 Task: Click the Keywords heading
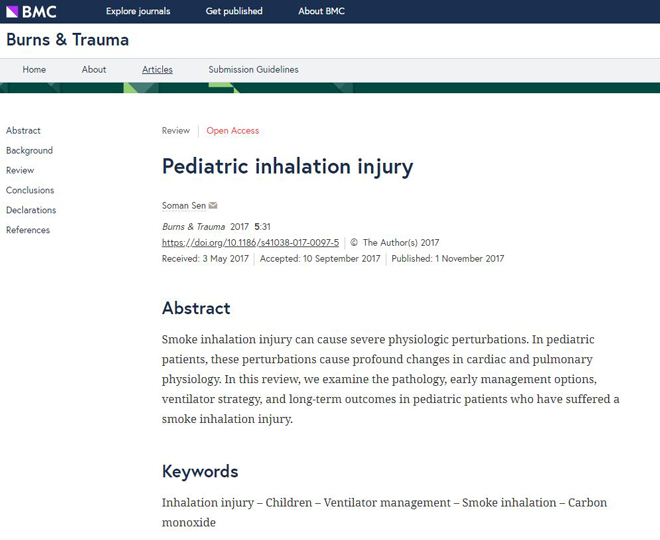point(200,471)
